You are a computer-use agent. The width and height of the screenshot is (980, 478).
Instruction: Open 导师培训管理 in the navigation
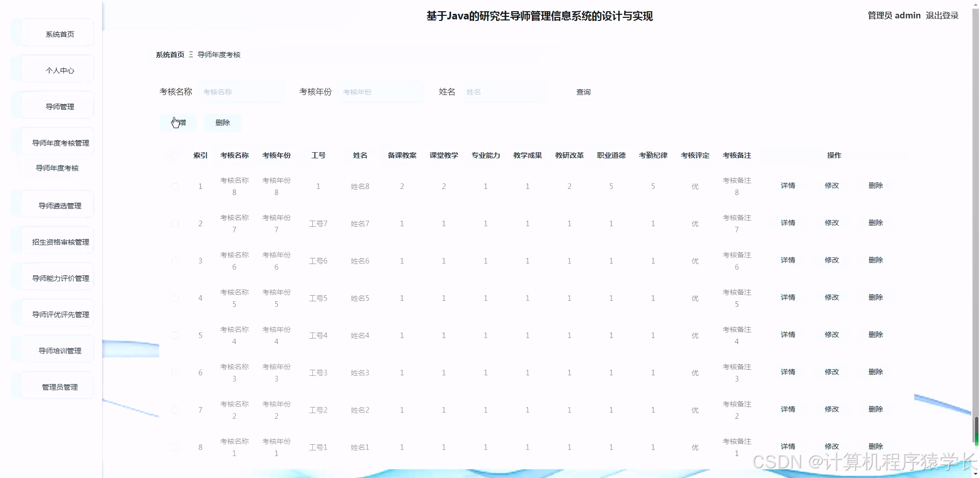[x=60, y=351]
